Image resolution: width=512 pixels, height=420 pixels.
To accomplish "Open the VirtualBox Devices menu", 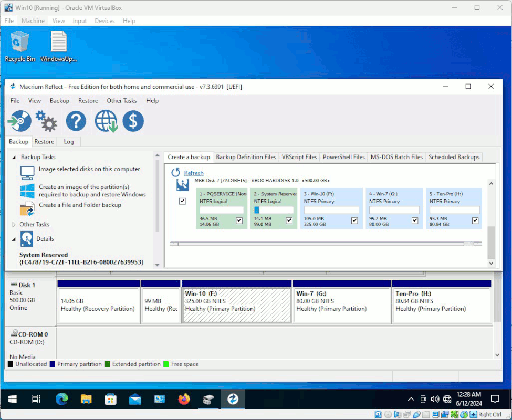I will click(x=105, y=20).
